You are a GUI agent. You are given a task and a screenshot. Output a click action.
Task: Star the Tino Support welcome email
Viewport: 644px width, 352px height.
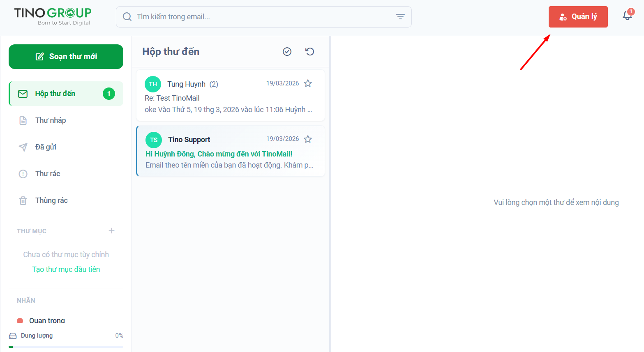coord(308,138)
